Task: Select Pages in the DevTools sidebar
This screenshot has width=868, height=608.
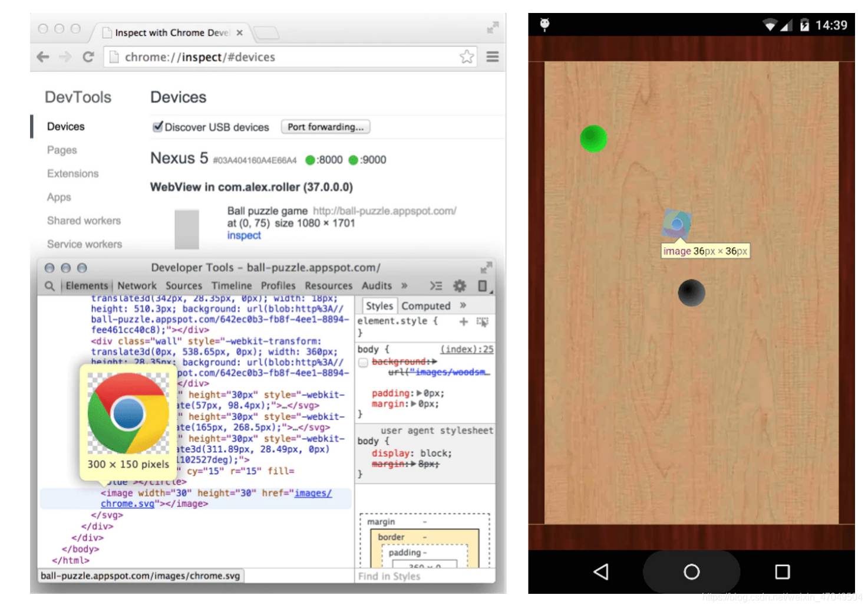Action: point(62,150)
